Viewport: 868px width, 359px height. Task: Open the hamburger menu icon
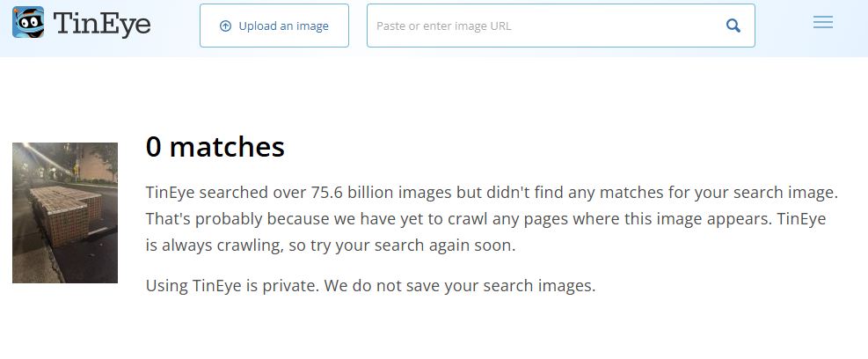pos(822,22)
